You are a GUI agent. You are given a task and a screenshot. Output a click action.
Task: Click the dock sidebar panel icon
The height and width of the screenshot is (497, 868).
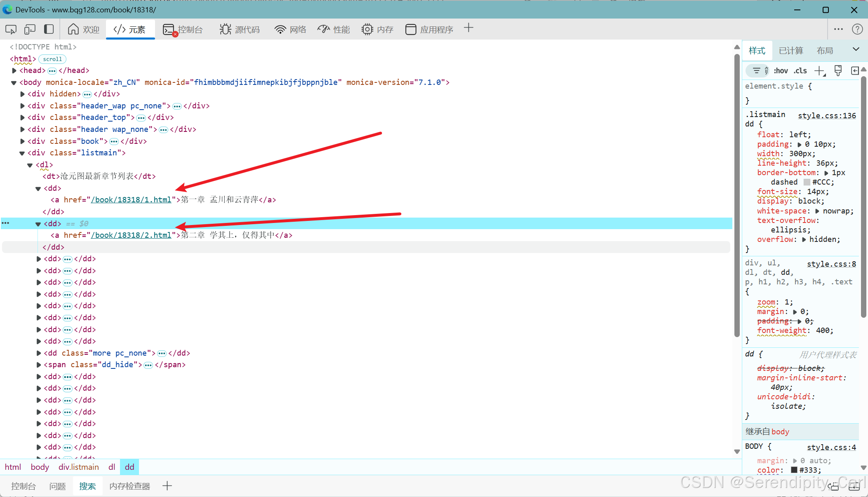[x=49, y=29]
